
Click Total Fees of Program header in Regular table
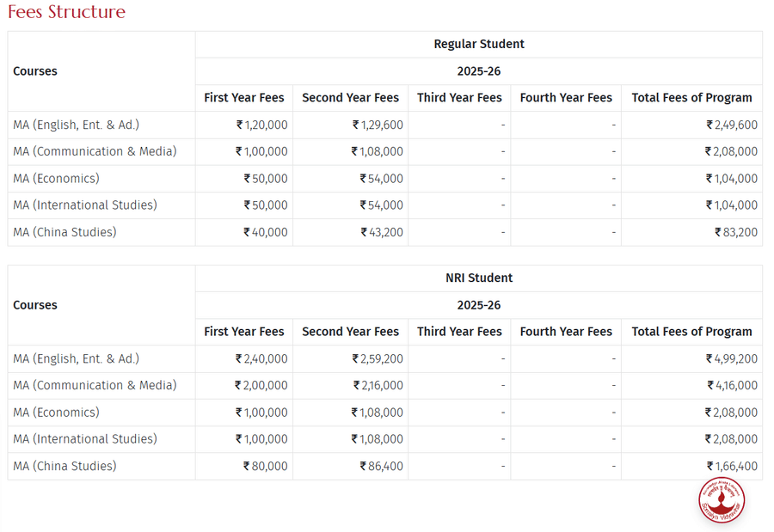coord(691,98)
